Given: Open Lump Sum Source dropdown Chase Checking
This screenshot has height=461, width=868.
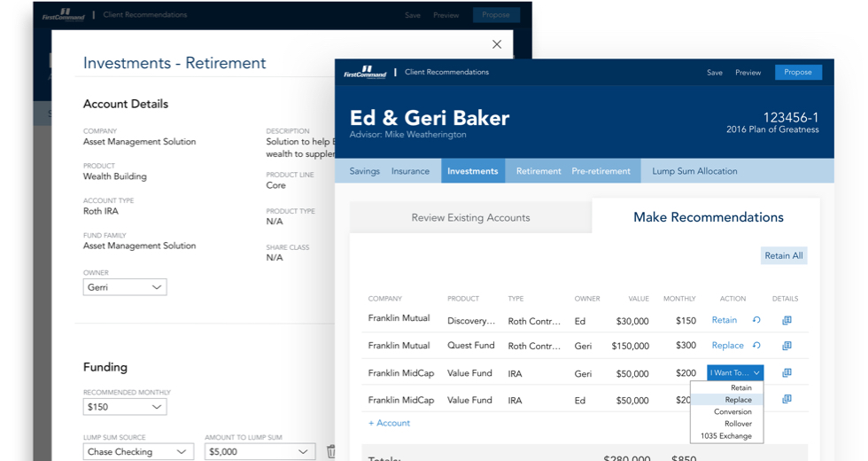Looking at the screenshot, I should (138, 451).
